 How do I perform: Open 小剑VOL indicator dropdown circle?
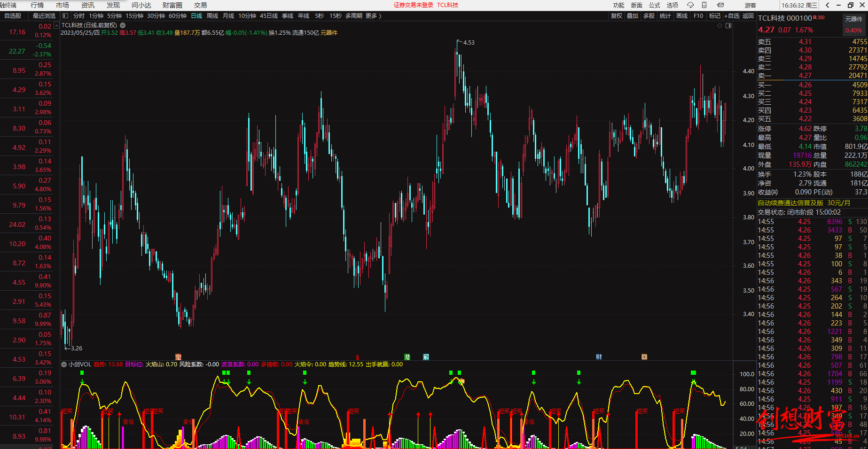point(64,364)
